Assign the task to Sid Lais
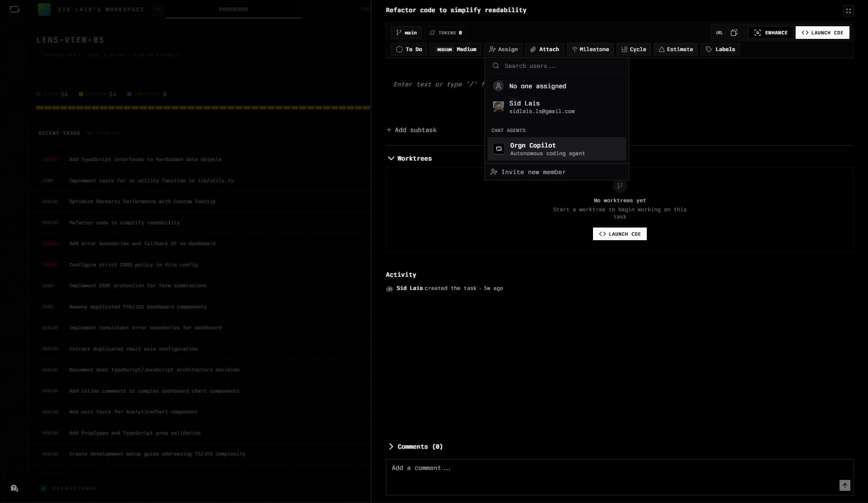The image size is (868, 503). click(x=557, y=107)
